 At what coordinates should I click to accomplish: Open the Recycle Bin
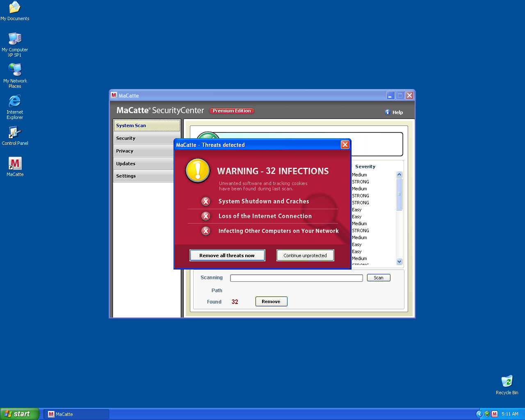coord(507,381)
